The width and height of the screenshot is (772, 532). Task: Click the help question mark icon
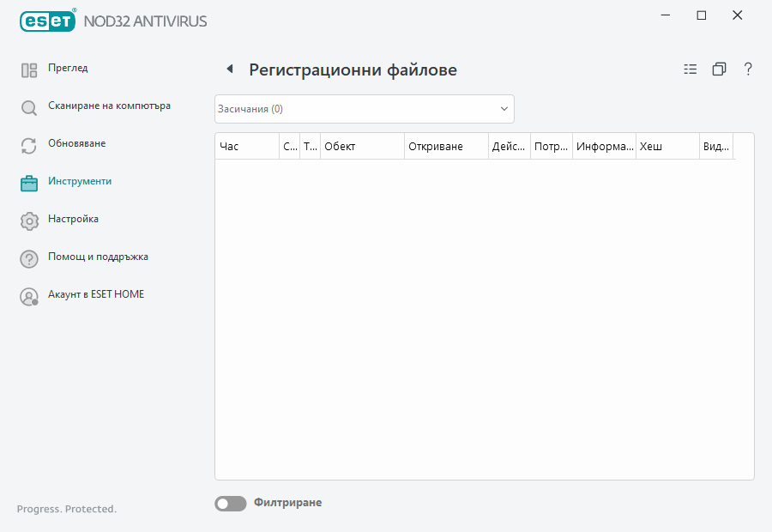748,69
